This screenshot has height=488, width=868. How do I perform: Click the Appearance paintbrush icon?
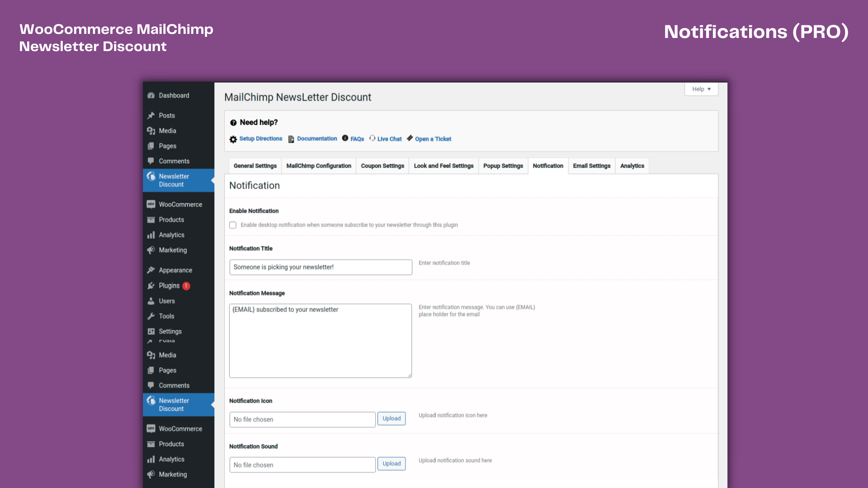click(x=151, y=270)
